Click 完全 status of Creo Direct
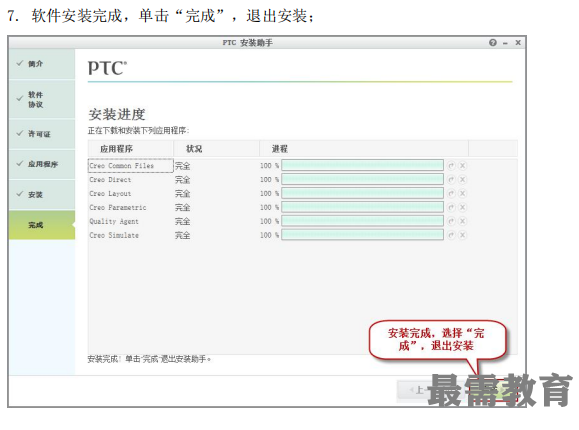 182,180
